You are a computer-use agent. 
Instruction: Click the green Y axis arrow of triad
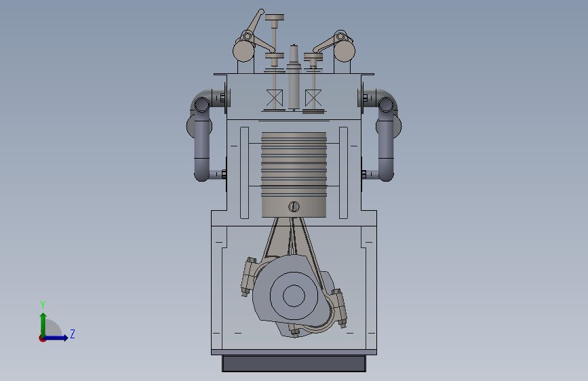[43, 324]
